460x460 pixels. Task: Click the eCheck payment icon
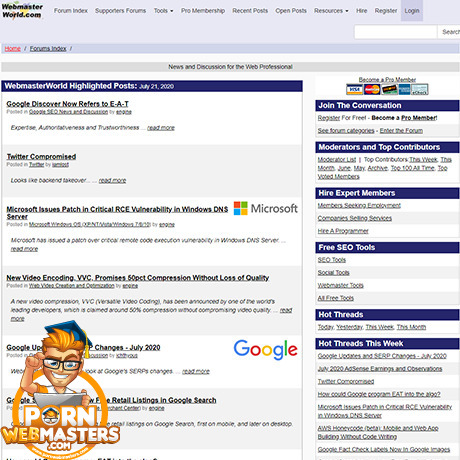pos(420,89)
